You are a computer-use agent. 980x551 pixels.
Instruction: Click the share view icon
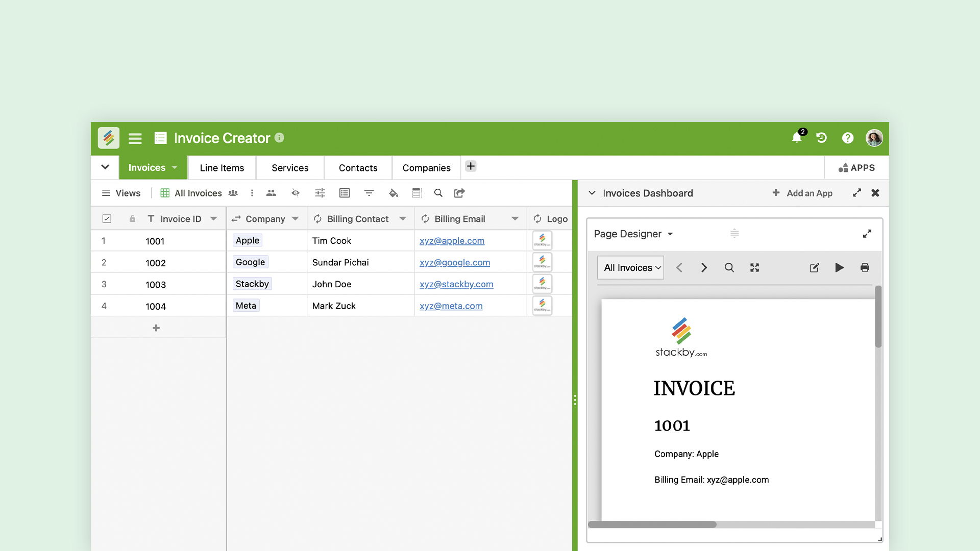coord(459,193)
